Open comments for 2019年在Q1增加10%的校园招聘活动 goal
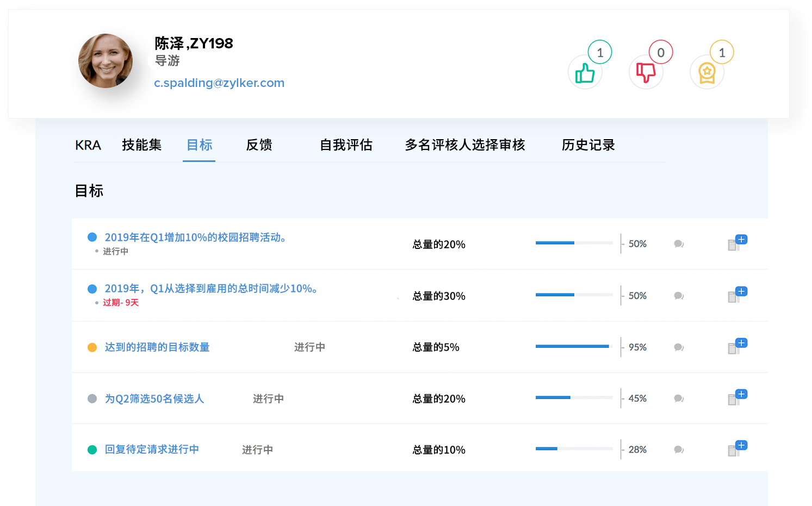Screen dimensions: 812x506 679,244
